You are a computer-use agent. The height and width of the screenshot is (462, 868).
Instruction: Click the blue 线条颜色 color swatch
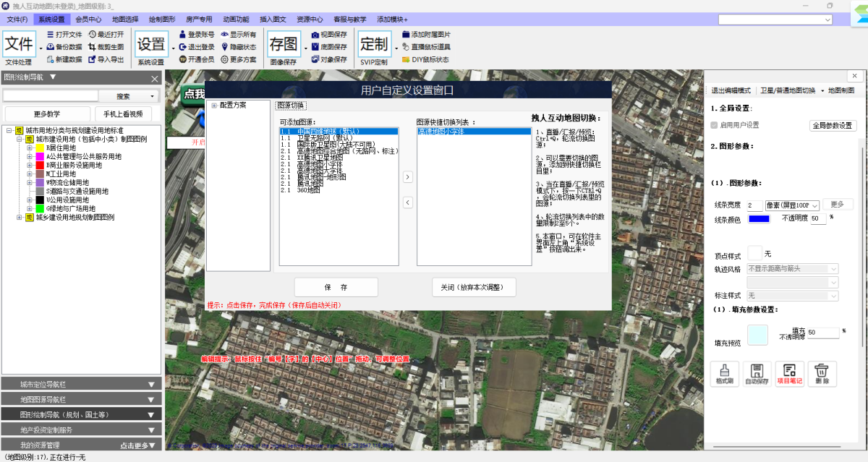click(759, 218)
